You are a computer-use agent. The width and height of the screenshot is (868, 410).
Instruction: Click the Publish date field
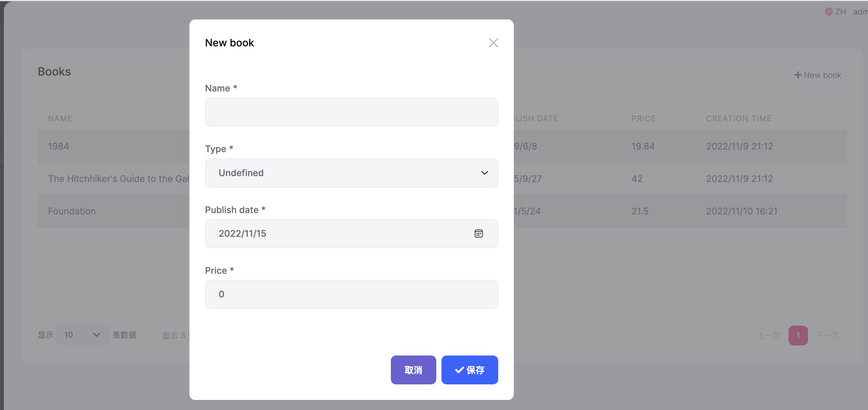pos(337,234)
